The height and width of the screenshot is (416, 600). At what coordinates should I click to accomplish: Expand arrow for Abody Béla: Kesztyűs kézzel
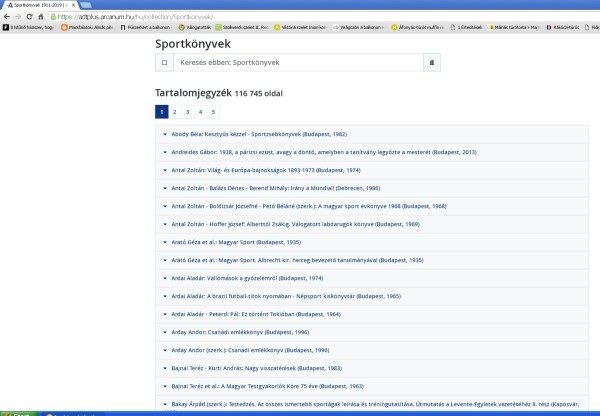coord(165,134)
